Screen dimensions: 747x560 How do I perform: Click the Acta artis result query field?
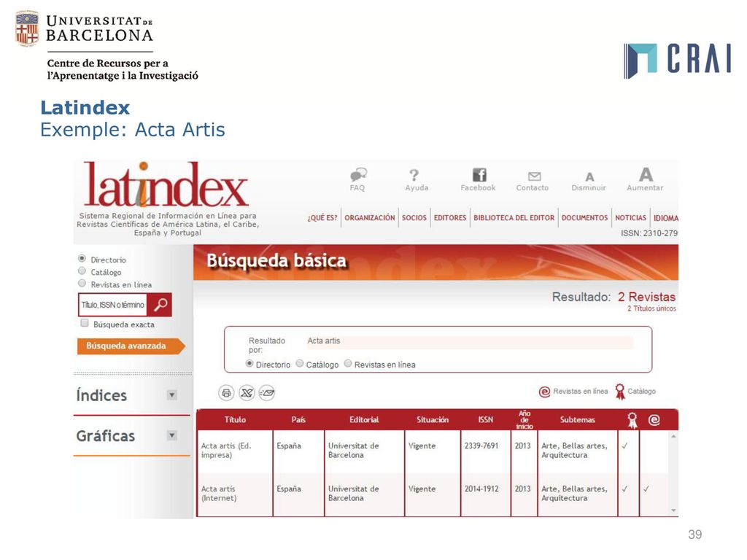point(470,341)
